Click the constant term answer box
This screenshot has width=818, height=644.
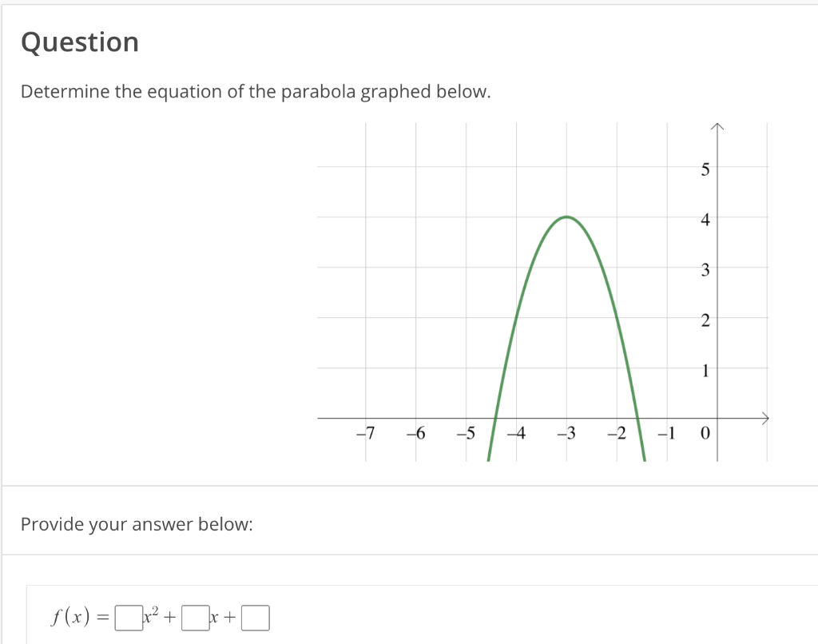pos(255,617)
